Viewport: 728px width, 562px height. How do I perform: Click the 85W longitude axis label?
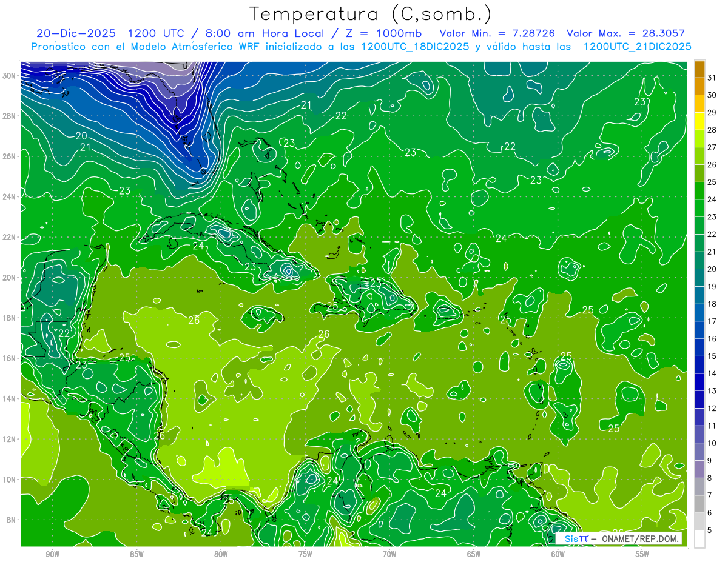pyautogui.click(x=136, y=554)
